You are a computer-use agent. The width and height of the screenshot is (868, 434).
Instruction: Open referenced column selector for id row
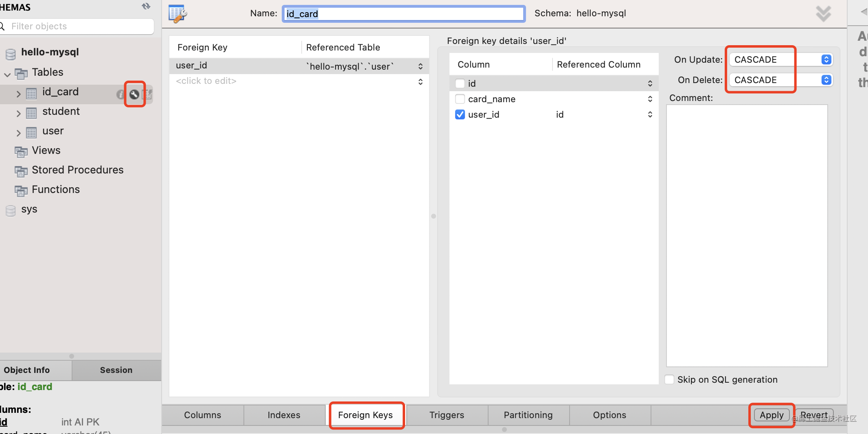(x=650, y=83)
